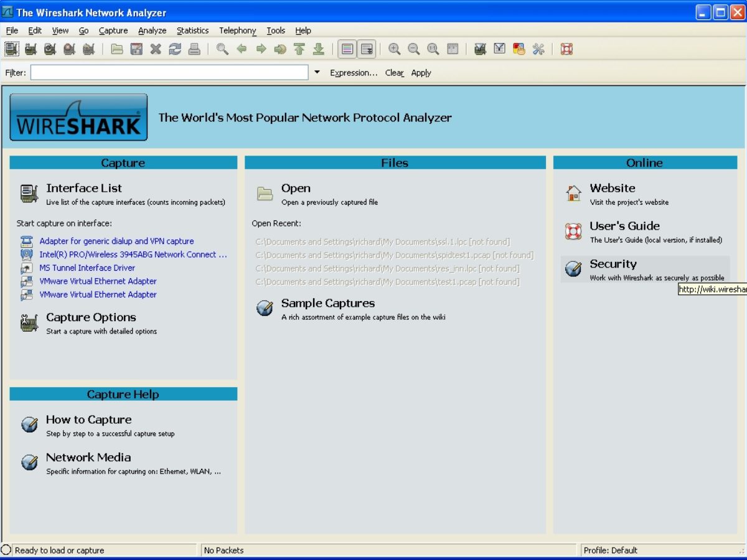Select recent file ssl.1.lpc

[383, 241]
